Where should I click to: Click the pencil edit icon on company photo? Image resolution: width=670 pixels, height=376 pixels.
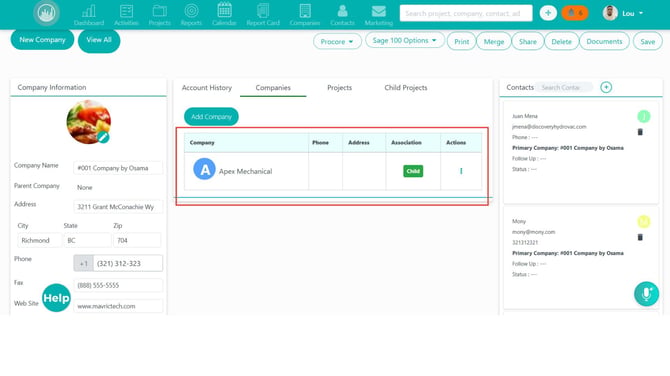(103, 137)
